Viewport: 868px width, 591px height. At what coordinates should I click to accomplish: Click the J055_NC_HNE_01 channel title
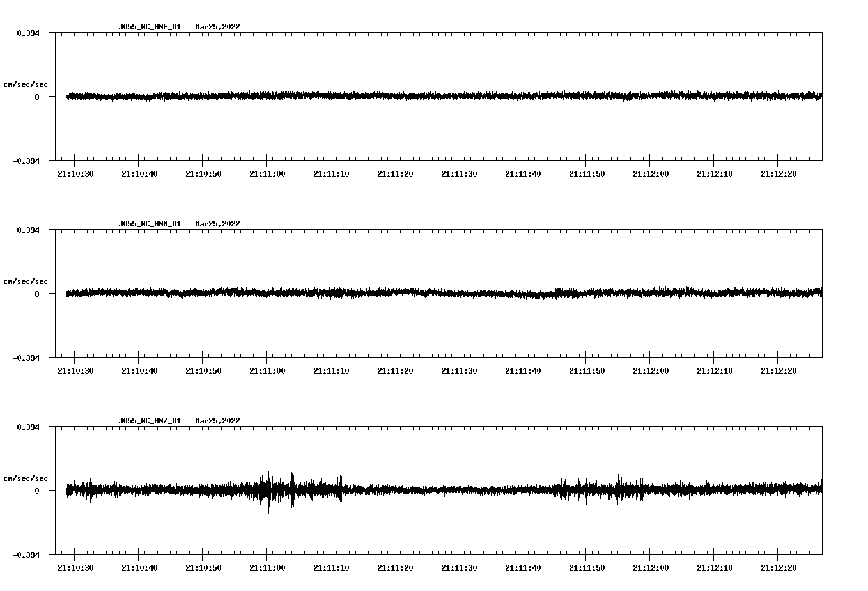click(150, 27)
